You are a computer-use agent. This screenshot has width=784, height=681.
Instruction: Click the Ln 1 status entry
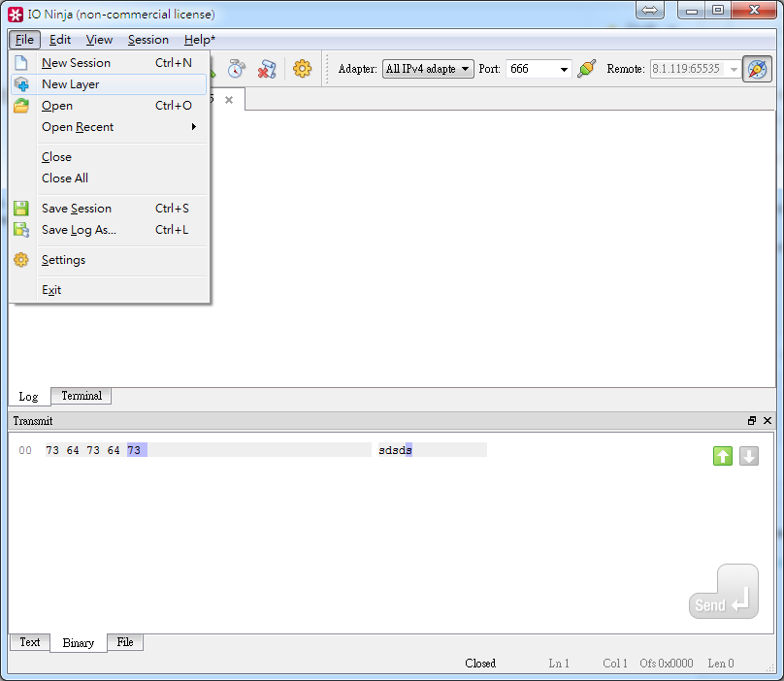[559, 663]
